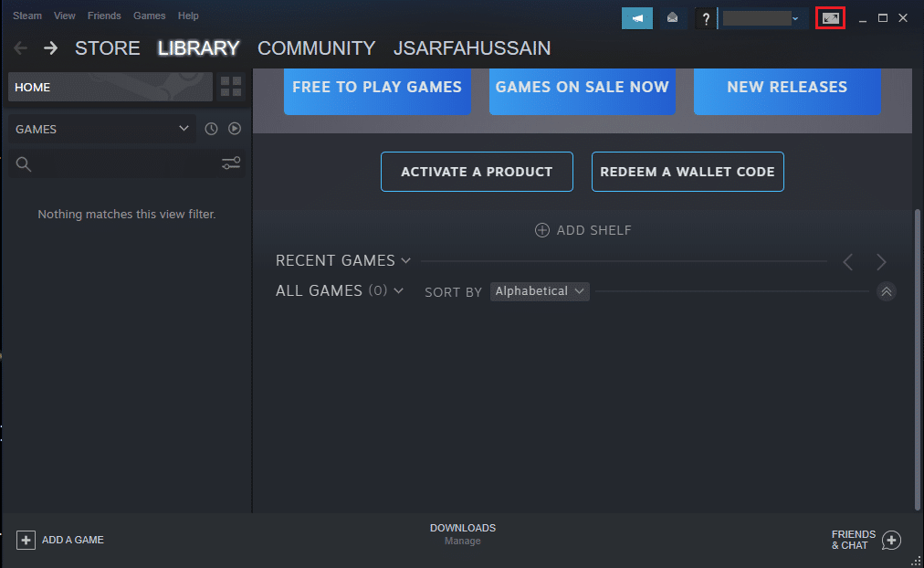This screenshot has height=568, width=924.
Task: Open the inbox envelope icon
Action: pos(672,18)
